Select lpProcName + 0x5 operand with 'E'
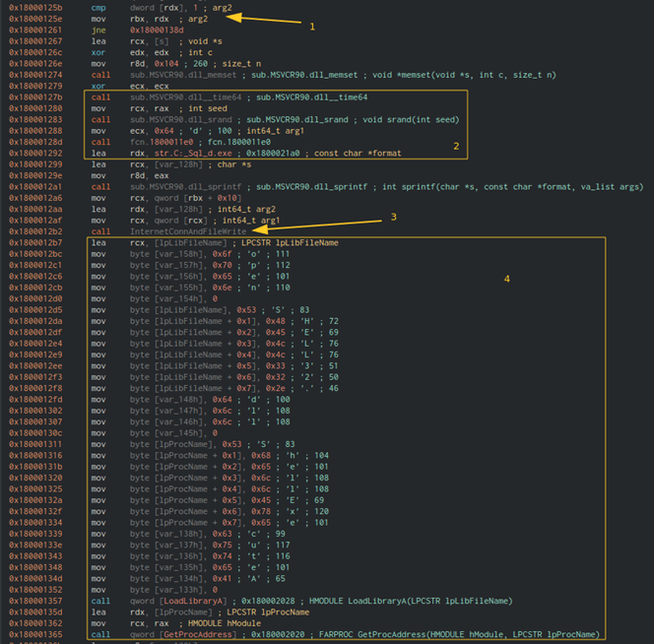Viewport: 654px width, 644px height. pos(198,500)
